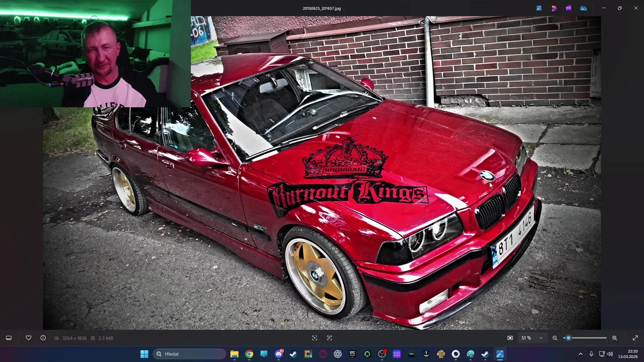This screenshot has width=644, height=362.
Task: Open Clipchamp via purple clapperboard icon
Action: tap(569, 8)
